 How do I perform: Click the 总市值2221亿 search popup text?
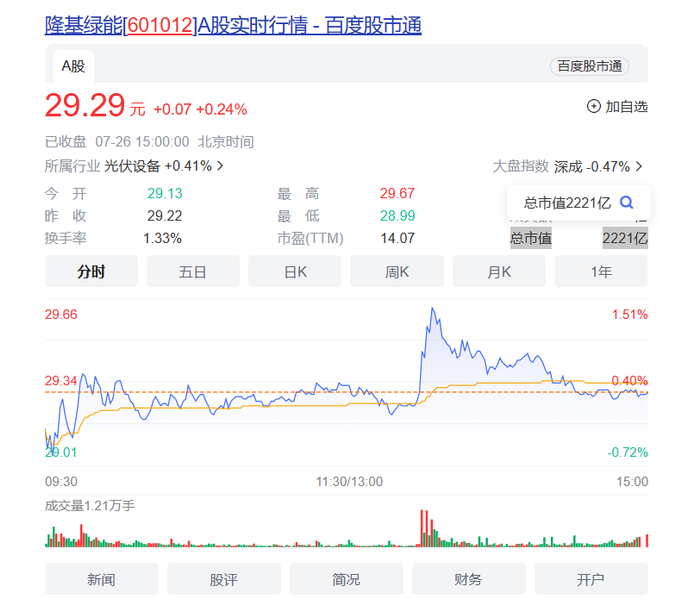coord(567,203)
